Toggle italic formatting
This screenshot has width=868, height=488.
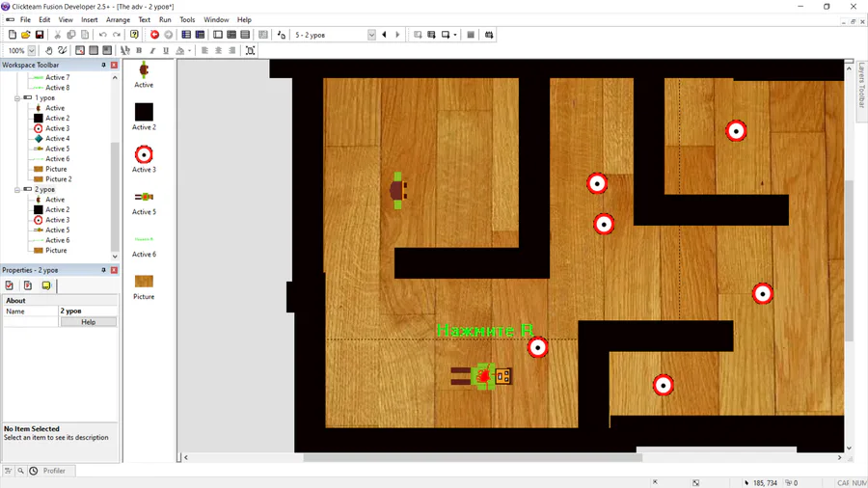click(x=152, y=50)
